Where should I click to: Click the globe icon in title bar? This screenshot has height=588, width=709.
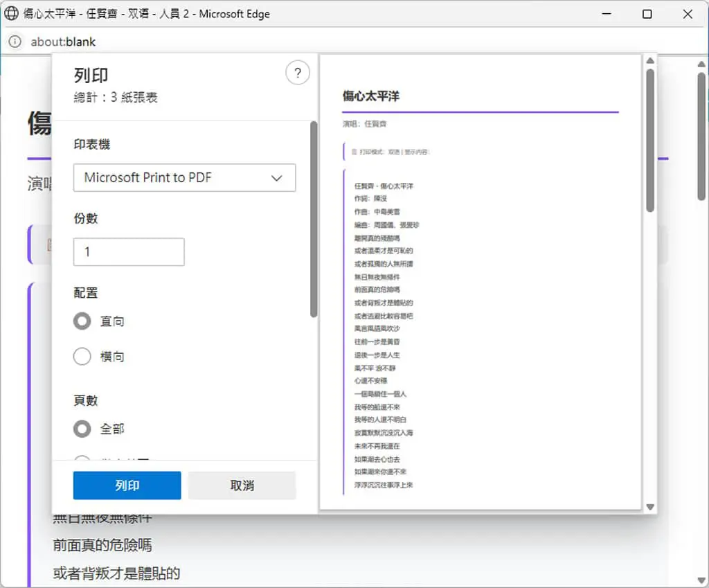click(11, 14)
